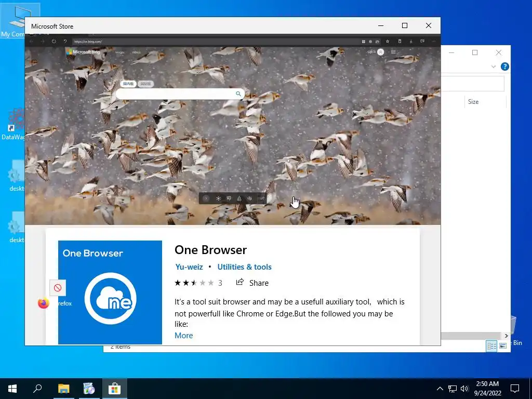Click the scroll right arrow in File Explorer
The width and height of the screenshot is (532, 399).
[506, 336]
